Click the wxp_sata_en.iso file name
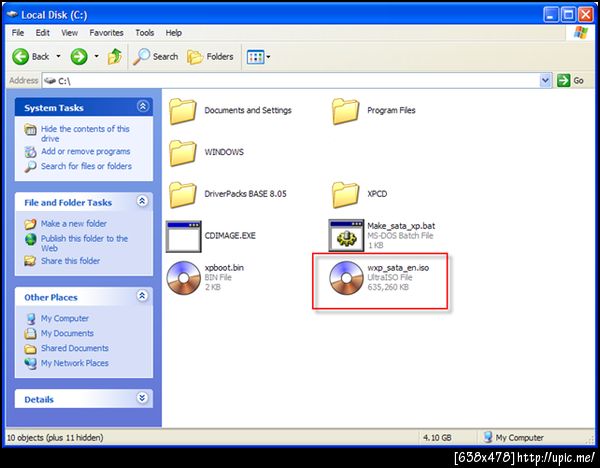This screenshot has width=600, height=468. pyautogui.click(x=398, y=268)
